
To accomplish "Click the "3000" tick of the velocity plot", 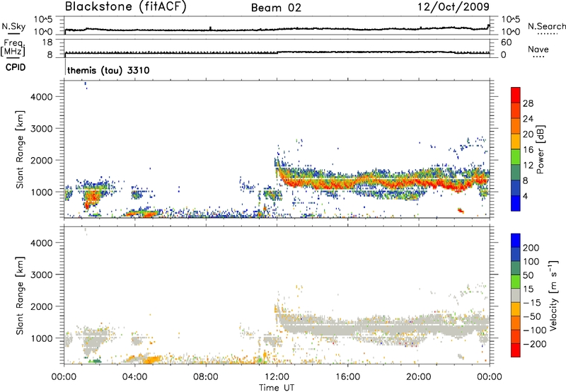I will tap(42, 275).
